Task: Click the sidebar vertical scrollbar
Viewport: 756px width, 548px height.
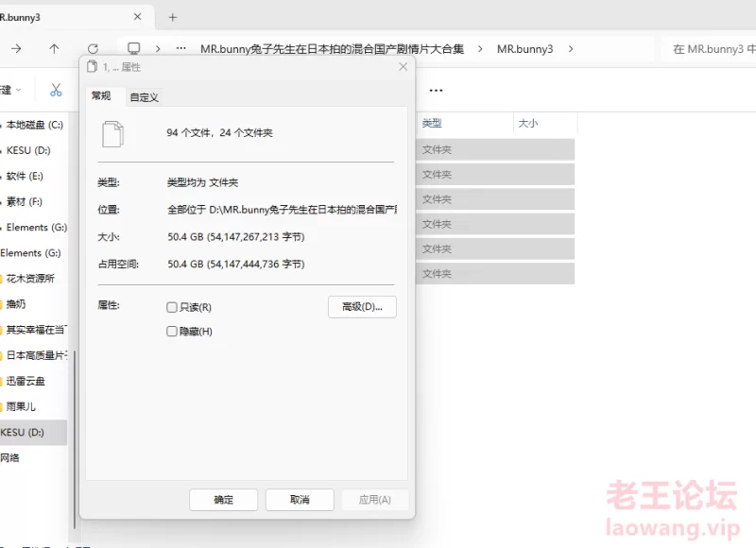Action: point(75,438)
